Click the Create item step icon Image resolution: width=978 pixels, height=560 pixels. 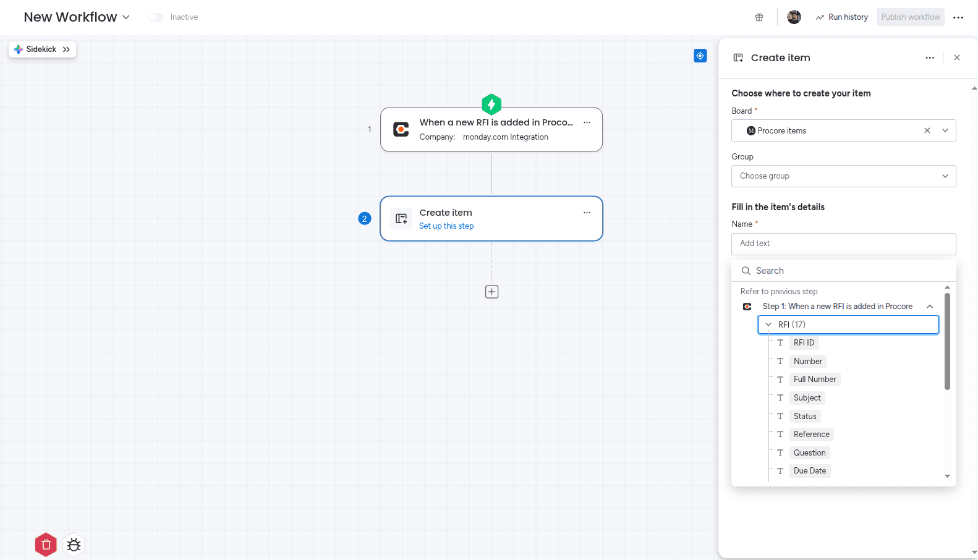(x=401, y=218)
